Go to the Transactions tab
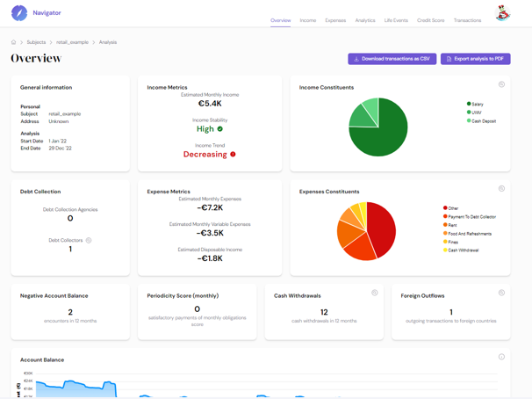This screenshot has width=532, height=399. pos(467,20)
